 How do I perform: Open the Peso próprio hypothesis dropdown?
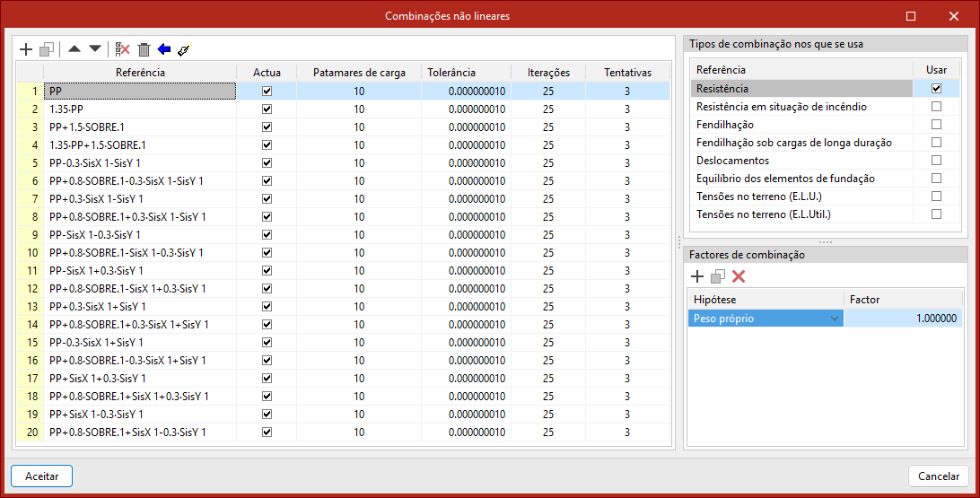point(835,319)
